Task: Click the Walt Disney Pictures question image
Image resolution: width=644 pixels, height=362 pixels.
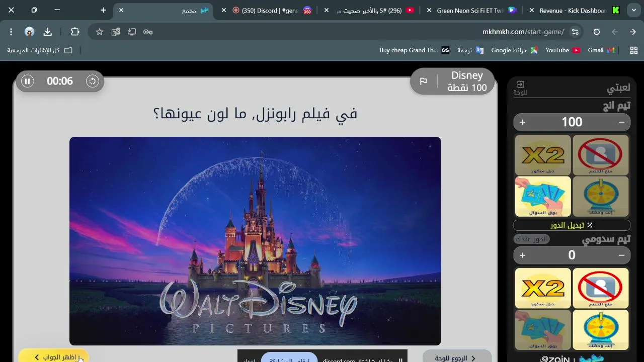Action: pos(255,241)
